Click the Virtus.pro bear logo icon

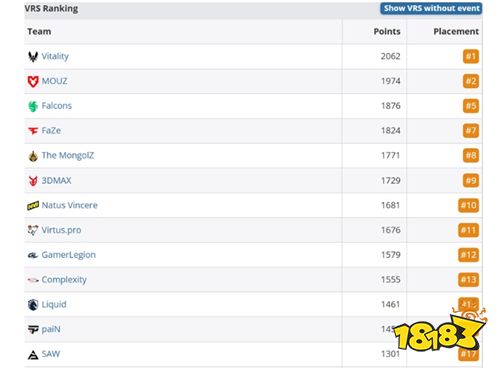pos(33,230)
